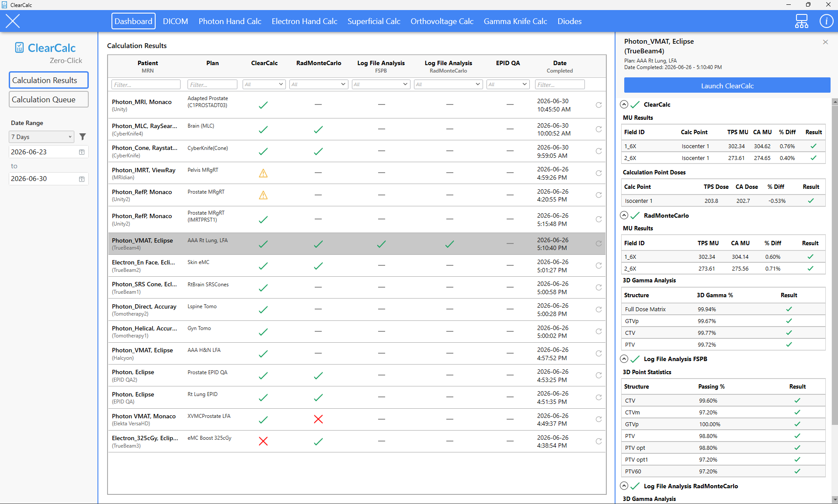Image resolution: width=838 pixels, height=504 pixels.
Task: Open the Orthovoltage Calc tab
Action: point(442,21)
